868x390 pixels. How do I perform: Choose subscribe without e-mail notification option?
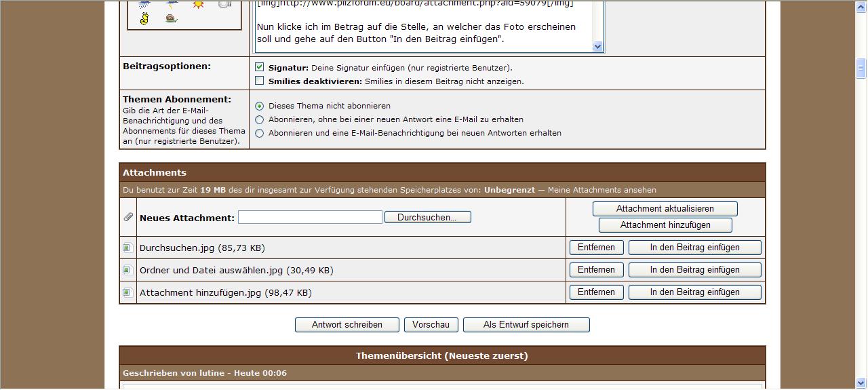click(x=260, y=120)
